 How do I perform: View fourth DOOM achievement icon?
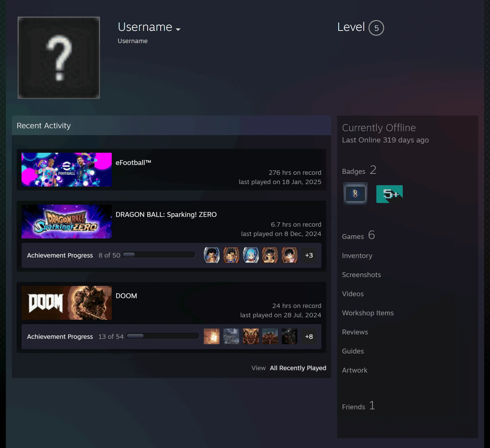(x=270, y=337)
